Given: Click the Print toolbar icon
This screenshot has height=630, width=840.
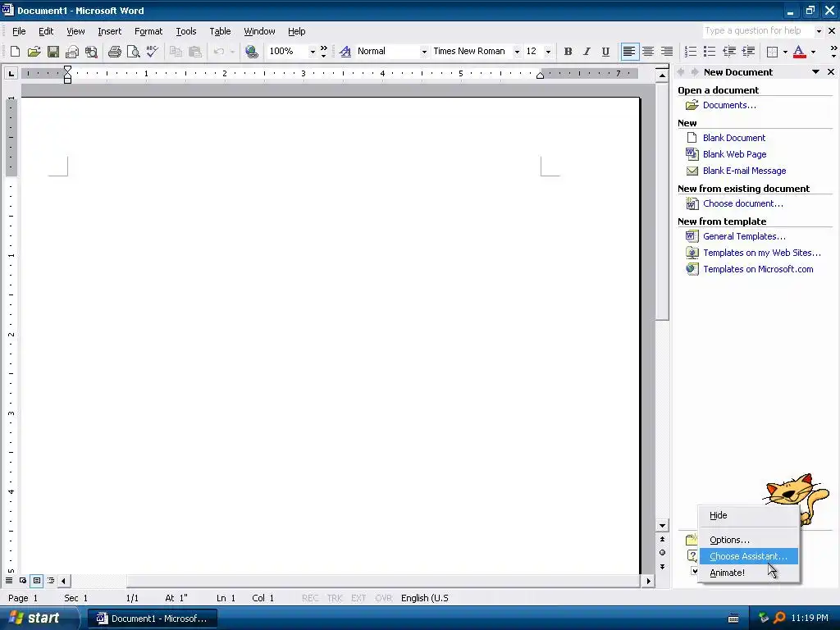Looking at the screenshot, I should [x=114, y=52].
